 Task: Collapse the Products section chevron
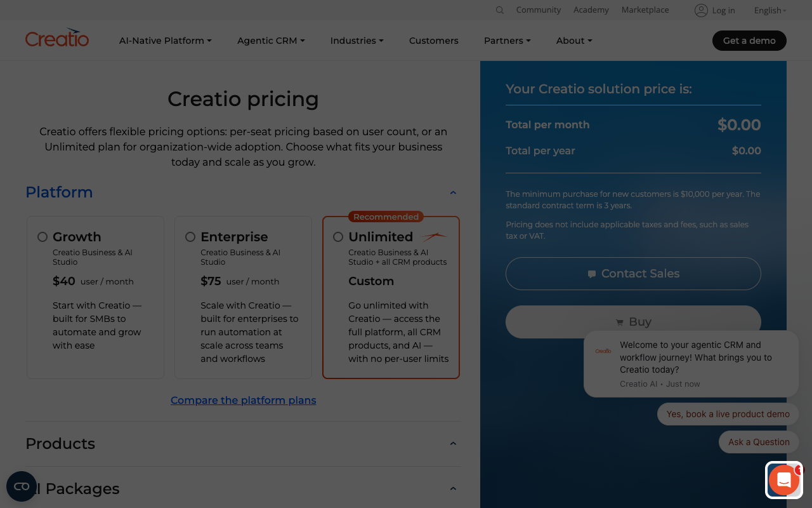(453, 443)
